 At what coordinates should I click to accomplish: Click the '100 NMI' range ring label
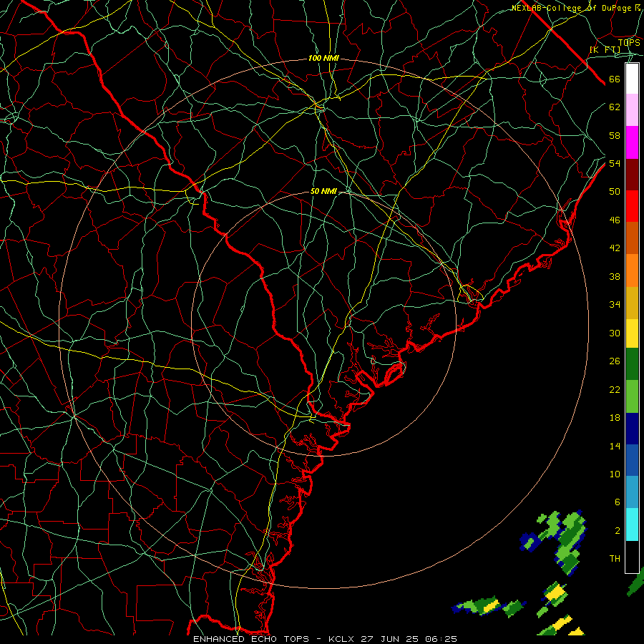click(323, 59)
